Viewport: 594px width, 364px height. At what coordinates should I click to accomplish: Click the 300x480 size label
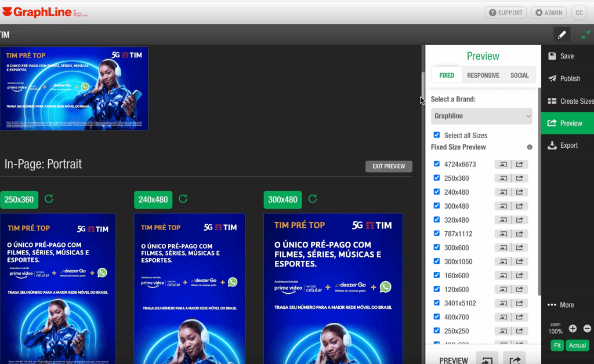[282, 200]
